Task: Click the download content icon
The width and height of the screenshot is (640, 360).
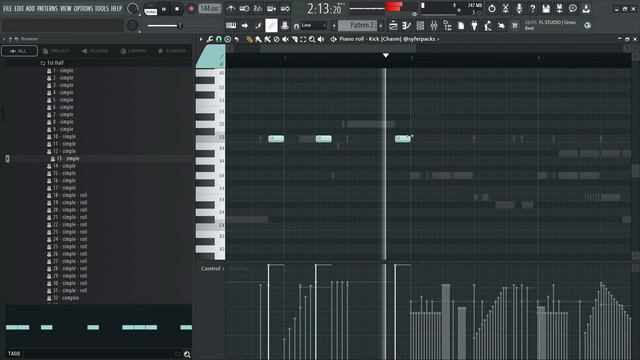Action: (x=586, y=8)
